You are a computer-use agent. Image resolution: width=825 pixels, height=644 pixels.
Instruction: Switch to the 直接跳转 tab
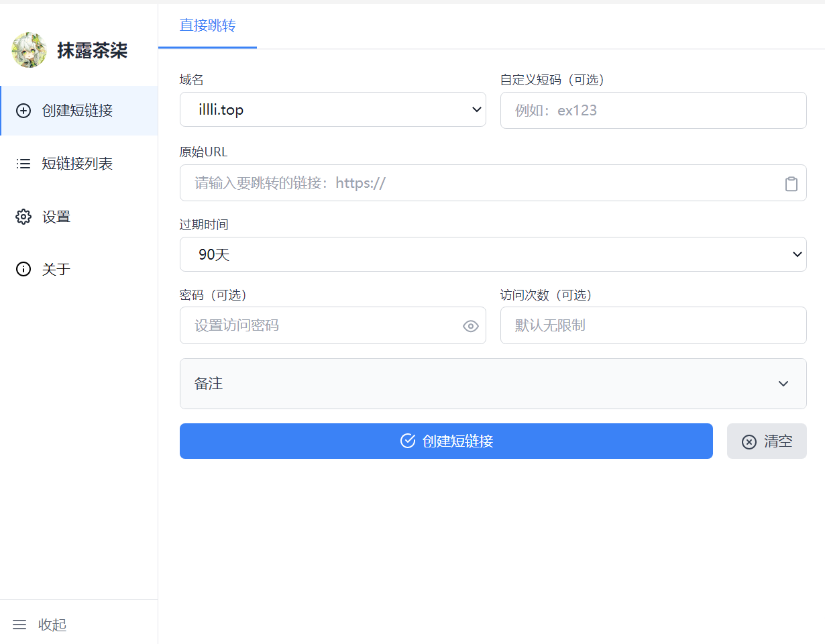pyautogui.click(x=207, y=26)
